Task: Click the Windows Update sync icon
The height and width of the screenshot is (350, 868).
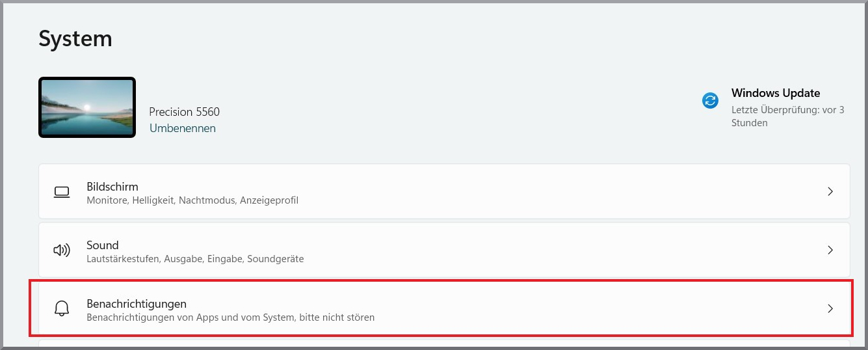Action: 710,100
